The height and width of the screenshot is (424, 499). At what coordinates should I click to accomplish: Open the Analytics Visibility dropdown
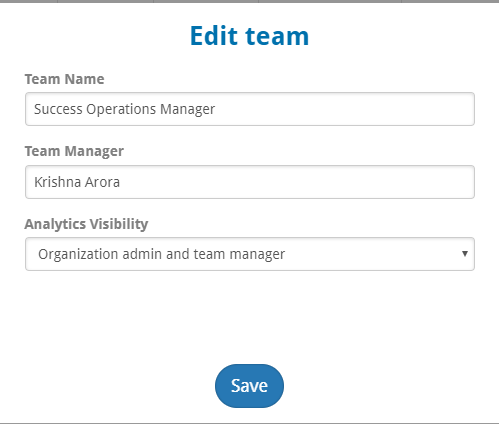pyautogui.click(x=250, y=254)
